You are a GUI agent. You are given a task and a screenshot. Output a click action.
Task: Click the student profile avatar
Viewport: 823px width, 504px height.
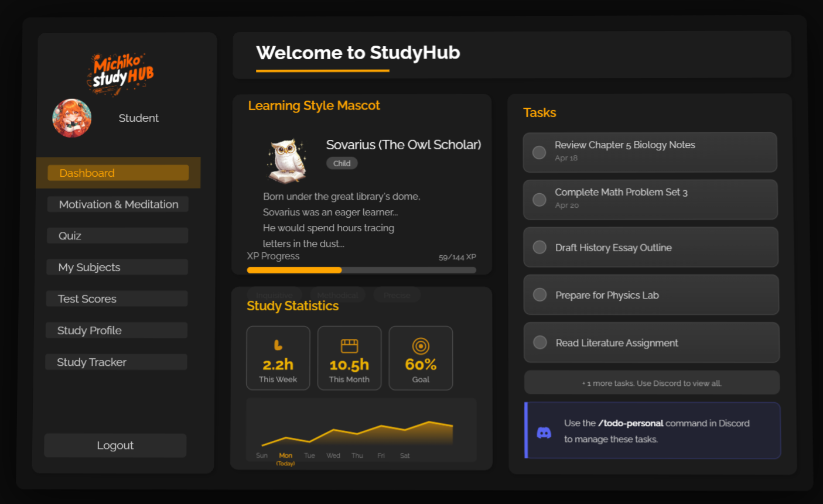[x=71, y=118]
